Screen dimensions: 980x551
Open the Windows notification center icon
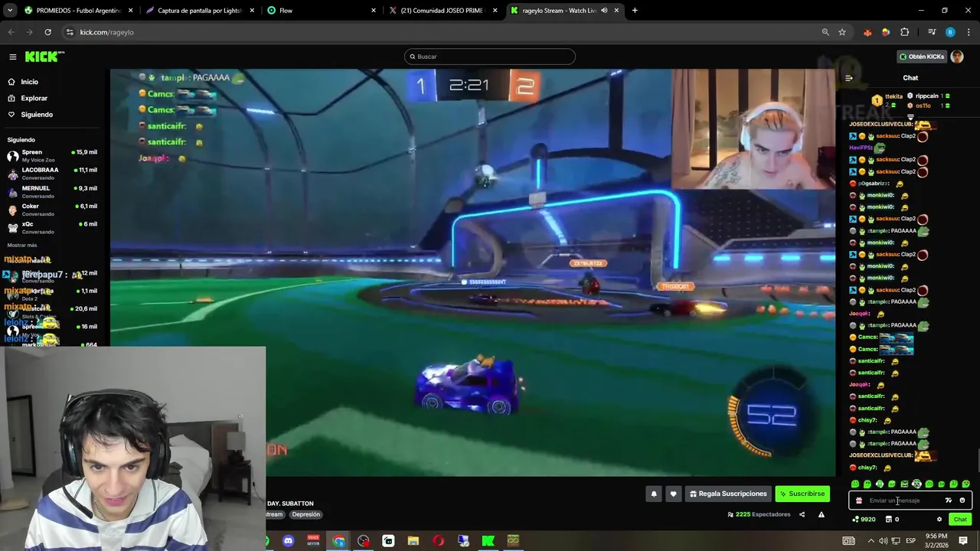click(963, 541)
